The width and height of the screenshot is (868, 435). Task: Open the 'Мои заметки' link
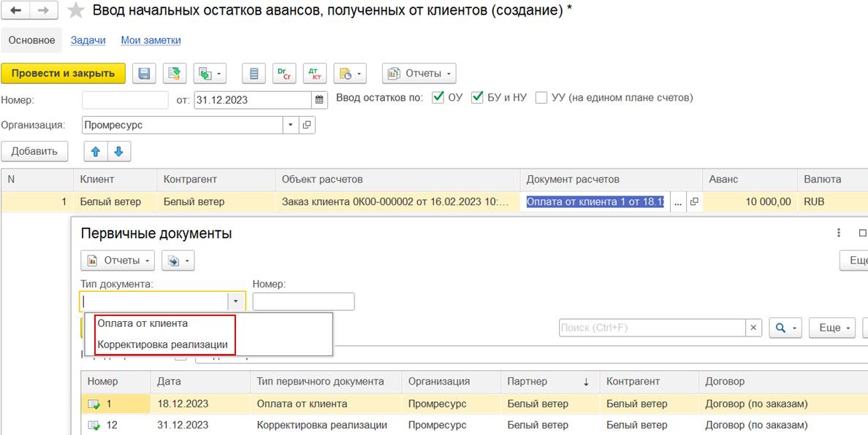151,40
